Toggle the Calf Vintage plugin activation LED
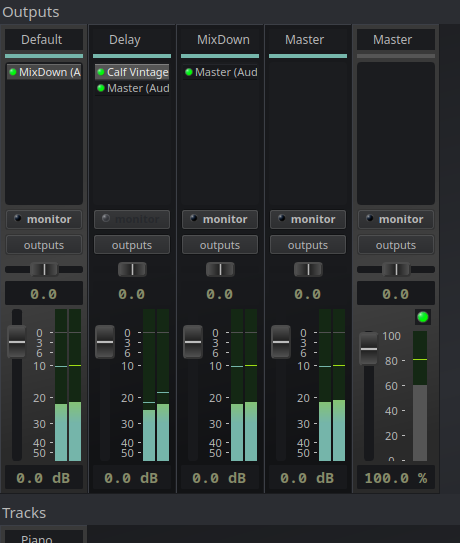The height and width of the screenshot is (543, 460). tap(101, 72)
